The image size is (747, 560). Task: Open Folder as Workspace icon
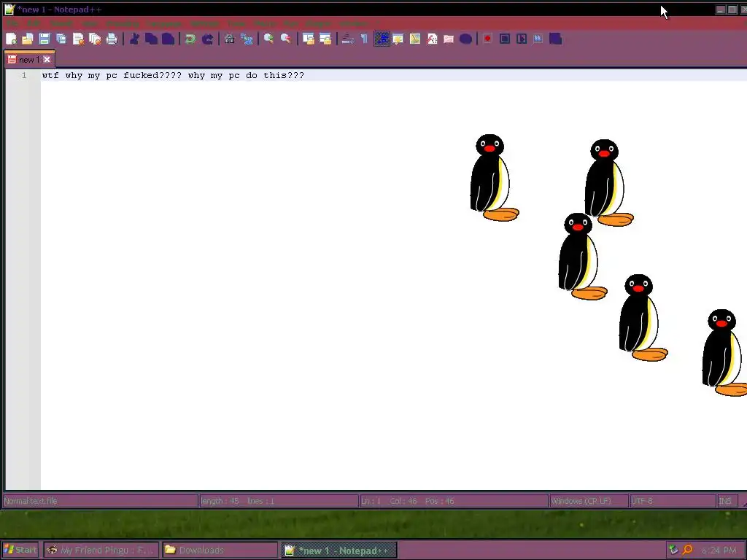coord(449,39)
